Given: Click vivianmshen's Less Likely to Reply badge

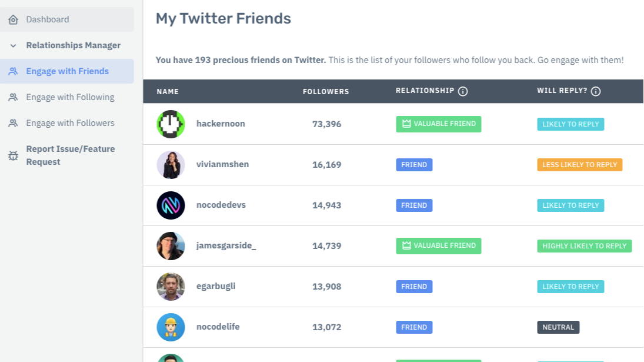Looking at the screenshot, I should pyautogui.click(x=579, y=165).
